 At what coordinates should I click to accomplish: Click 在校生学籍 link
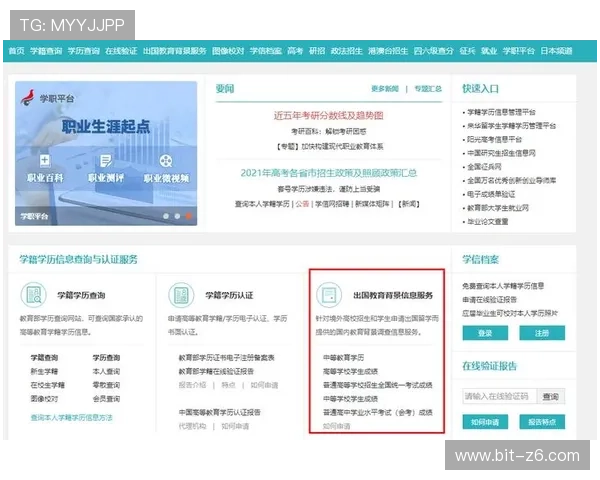[47, 385]
